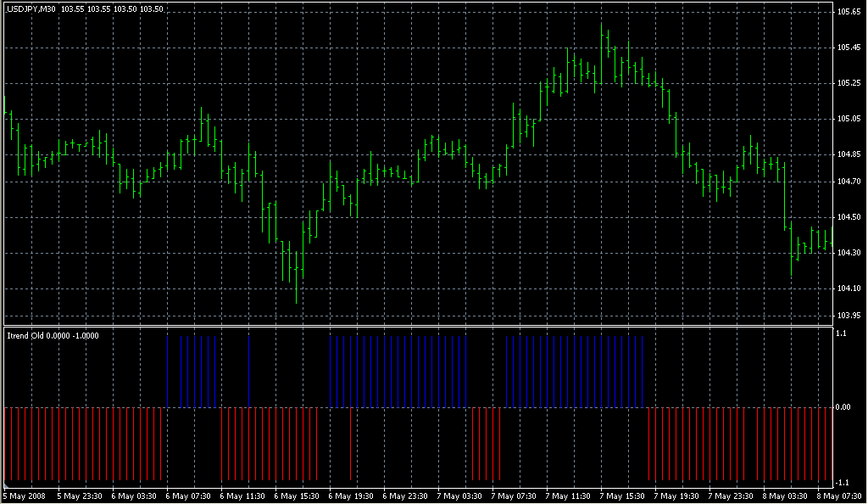
Task: Click the 6 May 19:30 time label
Action: click(x=351, y=496)
